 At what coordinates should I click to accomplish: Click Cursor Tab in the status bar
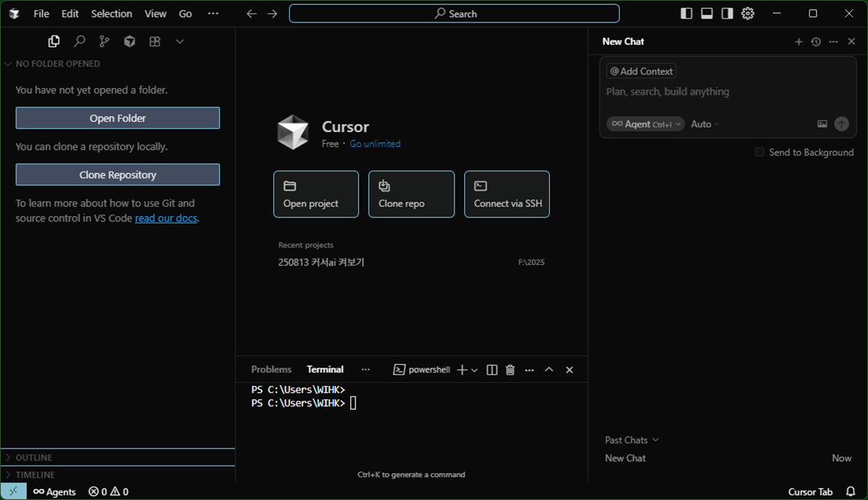coord(810,492)
